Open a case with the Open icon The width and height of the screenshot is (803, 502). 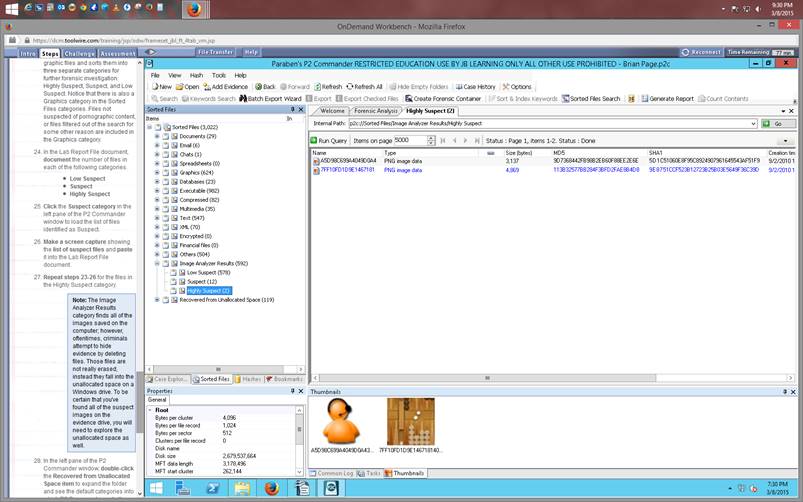[x=187, y=87]
